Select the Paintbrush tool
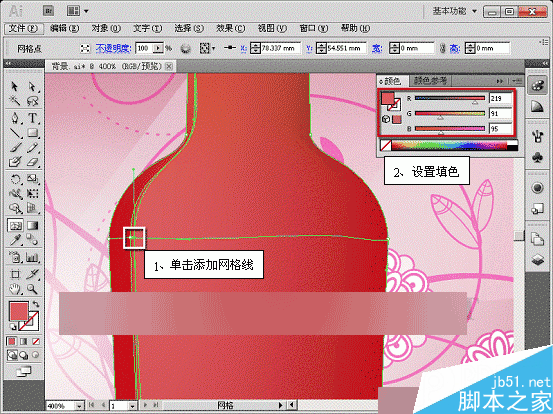Screen dimensions: 553x414 15,147
